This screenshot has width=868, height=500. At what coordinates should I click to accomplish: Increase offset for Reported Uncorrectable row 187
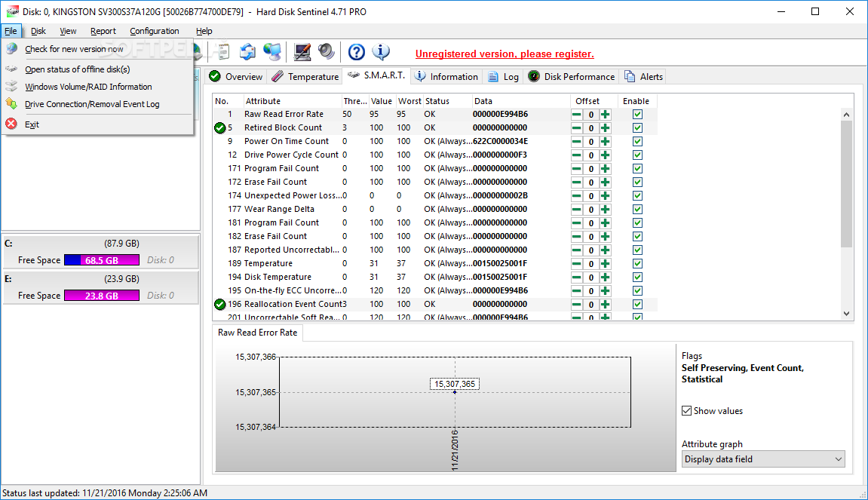point(605,250)
